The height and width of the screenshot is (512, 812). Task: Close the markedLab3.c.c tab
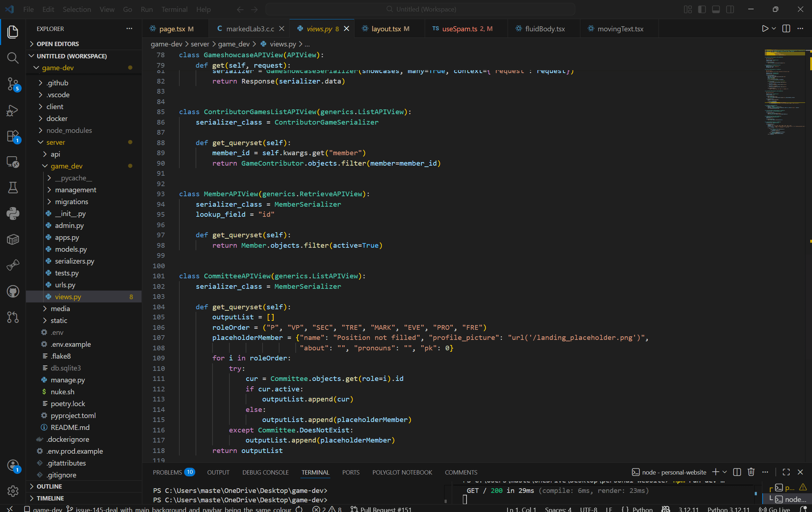click(282, 28)
